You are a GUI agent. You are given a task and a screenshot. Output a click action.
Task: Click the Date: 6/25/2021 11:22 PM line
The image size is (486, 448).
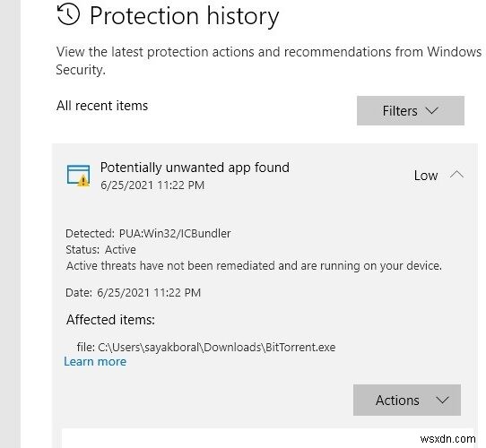tap(134, 293)
